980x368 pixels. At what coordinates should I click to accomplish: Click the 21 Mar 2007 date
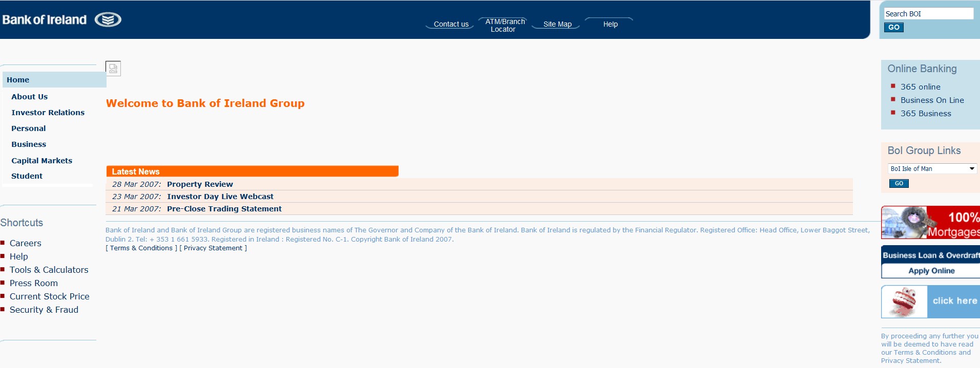click(x=136, y=209)
